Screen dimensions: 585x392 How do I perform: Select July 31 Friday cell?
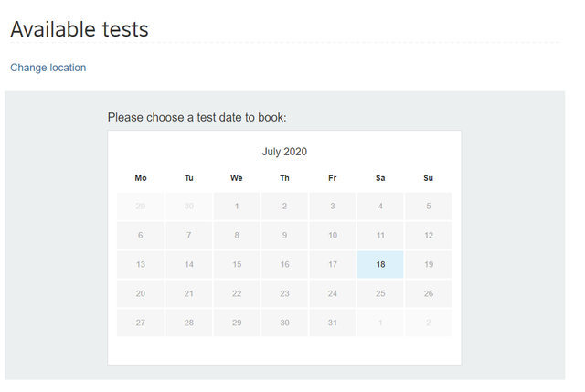(333, 323)
